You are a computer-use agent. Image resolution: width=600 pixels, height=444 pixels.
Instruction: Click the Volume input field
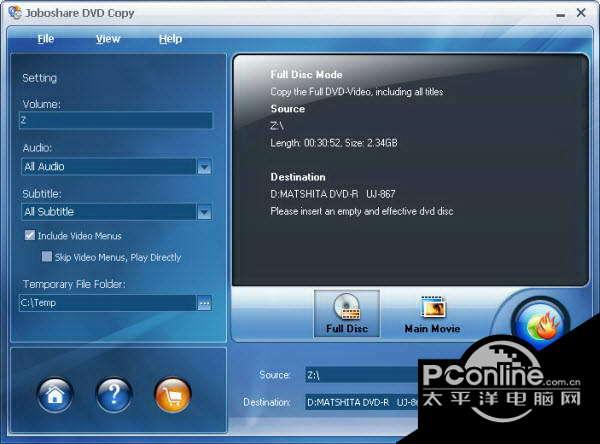116,121
